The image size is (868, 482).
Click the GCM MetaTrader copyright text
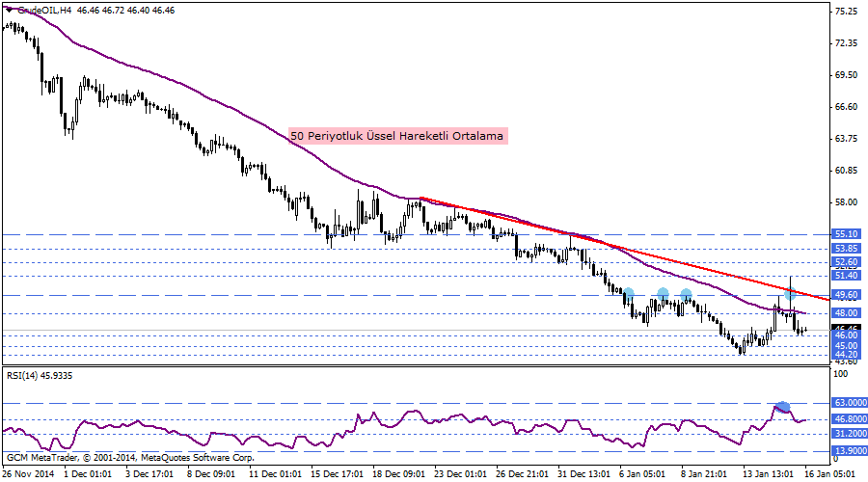pos(130,457)
